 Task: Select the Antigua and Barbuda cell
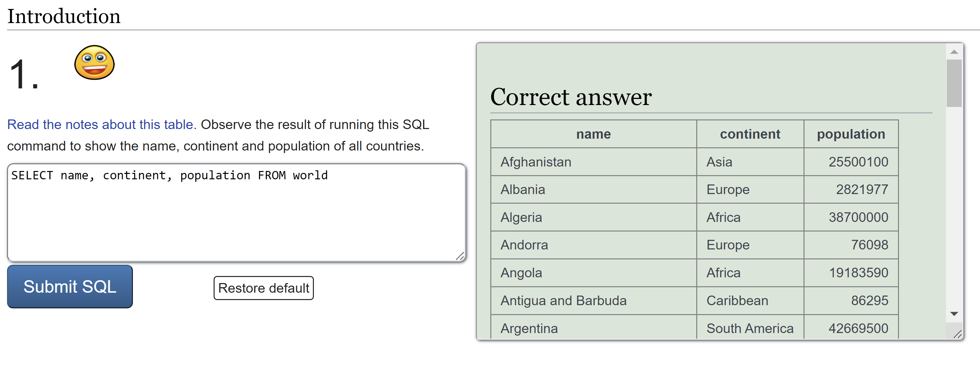point(563,301)
